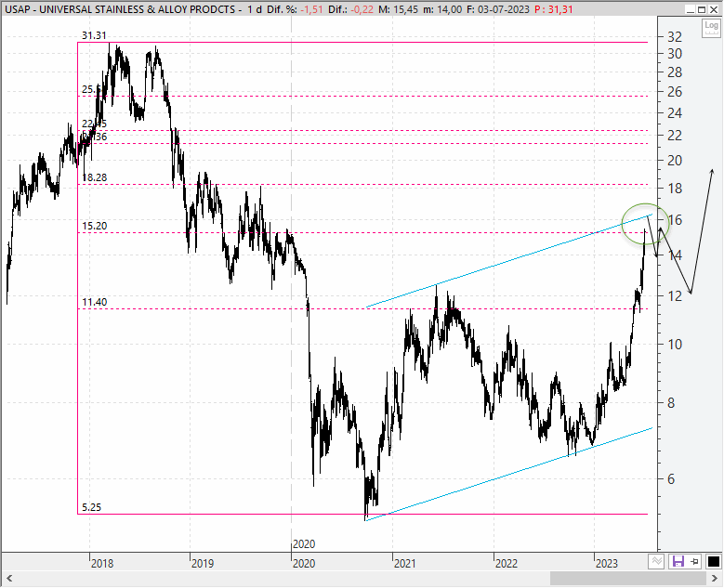Click the 31.31 Fibonacci level label

[x=94, y=35]
